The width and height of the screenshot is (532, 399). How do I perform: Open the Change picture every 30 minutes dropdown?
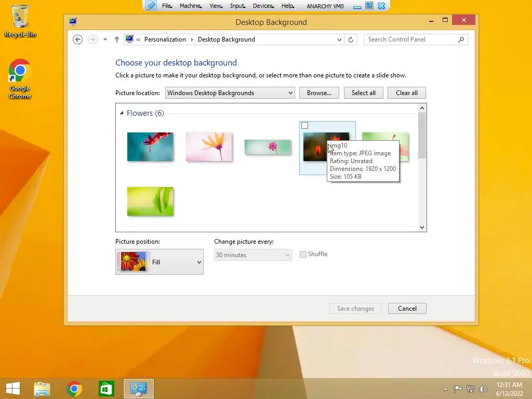(x=253, y=255)
